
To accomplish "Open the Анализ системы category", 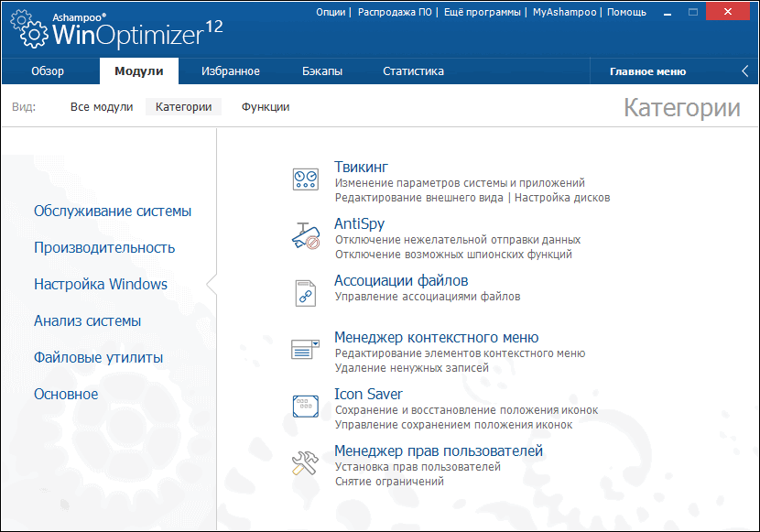I will 87,320.
